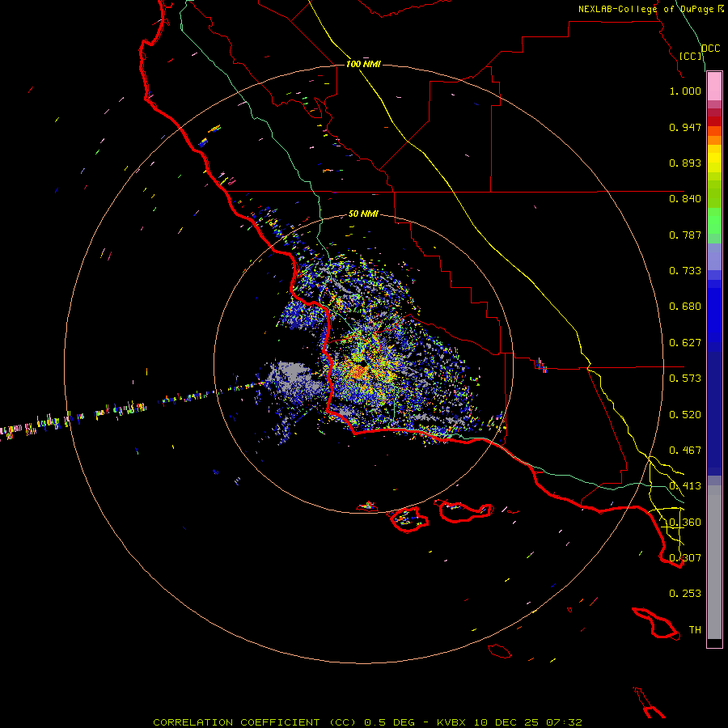728x728 pixels.
Task: Click the KVBX station identifier in the caption
Action: [x=453, y=722]
